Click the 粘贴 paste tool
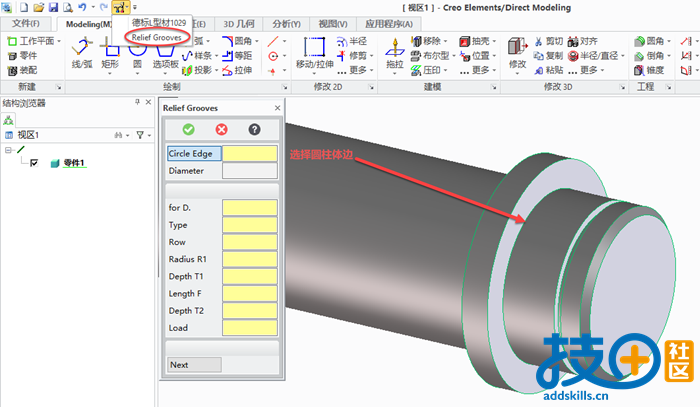This screenshot has height=407, width=700. pos(549,70)
